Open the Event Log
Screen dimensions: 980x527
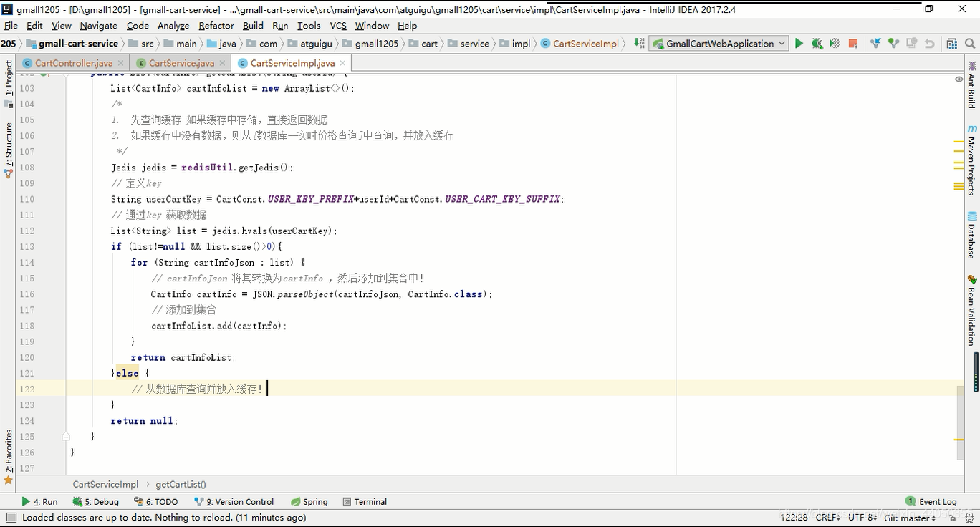(x=931, y=502)
